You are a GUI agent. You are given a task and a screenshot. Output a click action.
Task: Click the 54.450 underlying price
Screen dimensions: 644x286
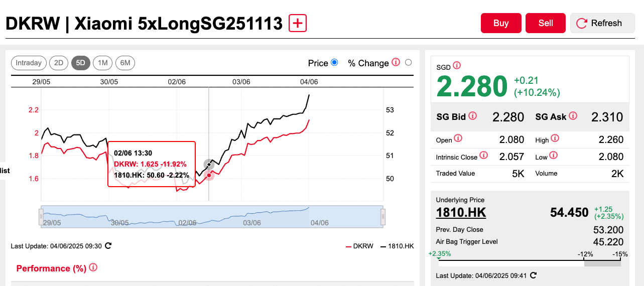(x=569, y=212)
